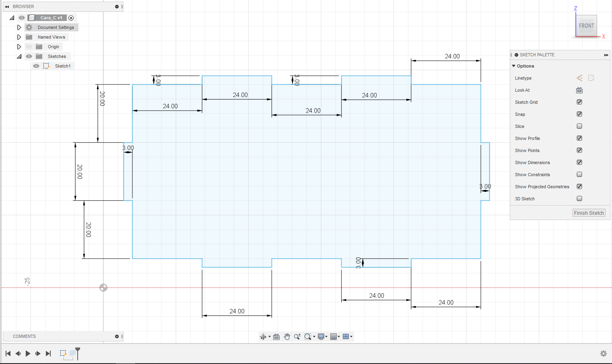Collapse the Browser with the double-arrow icon

7,6
